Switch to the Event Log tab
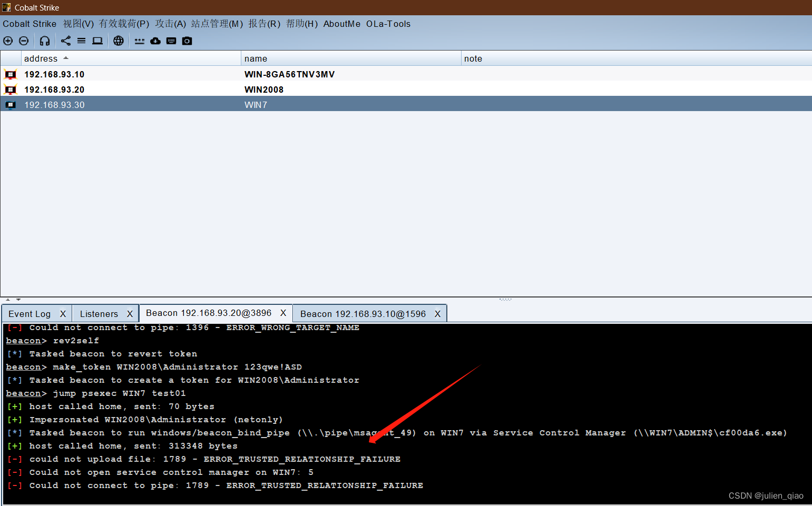This screenshot has height=506, width=812. 30,314
